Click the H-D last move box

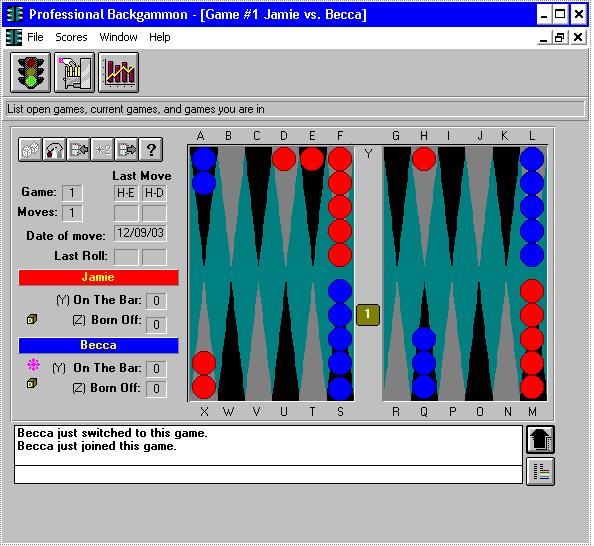[x=154, y=193]
